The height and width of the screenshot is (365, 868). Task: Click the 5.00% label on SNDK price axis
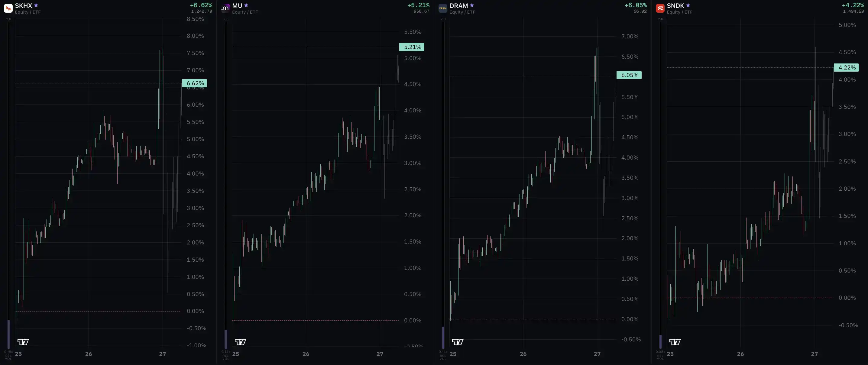847,25
